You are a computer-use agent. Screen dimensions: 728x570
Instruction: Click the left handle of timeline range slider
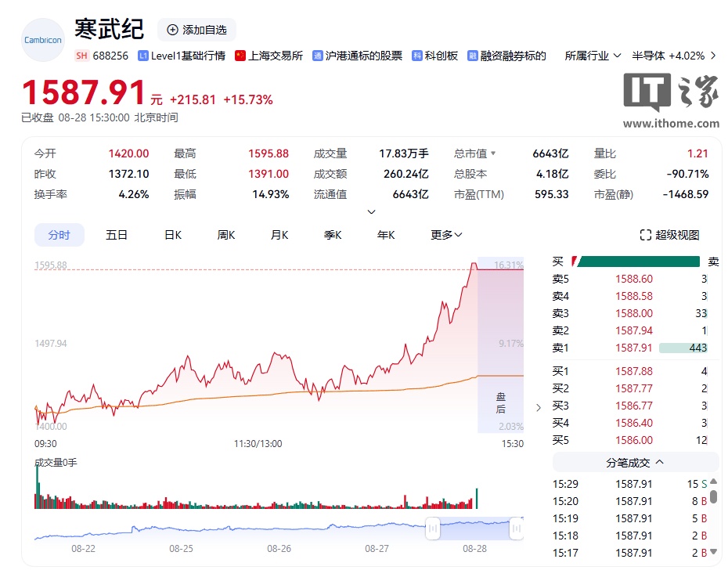click(431, 530)
